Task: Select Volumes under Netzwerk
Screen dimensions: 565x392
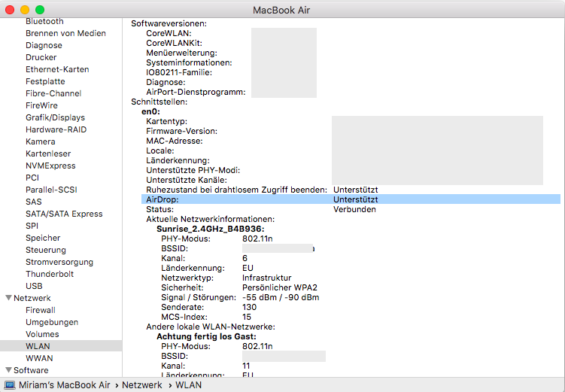Action: tap(42, 334)
